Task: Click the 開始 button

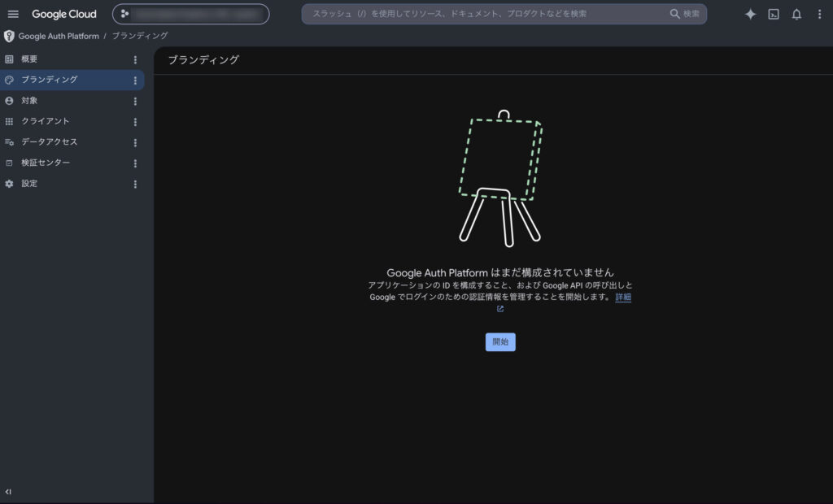Action: tap(500, 342)
